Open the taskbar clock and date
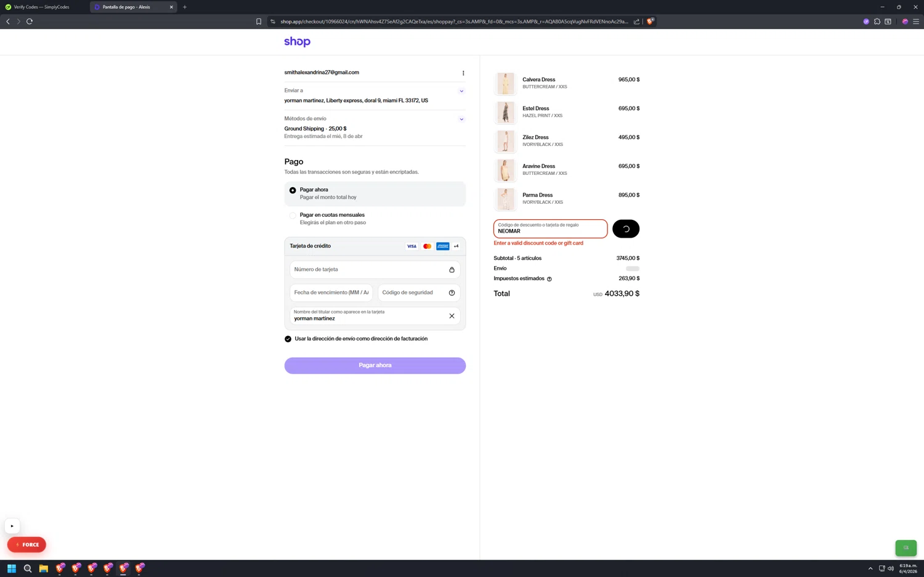 (x=908, y=568)
